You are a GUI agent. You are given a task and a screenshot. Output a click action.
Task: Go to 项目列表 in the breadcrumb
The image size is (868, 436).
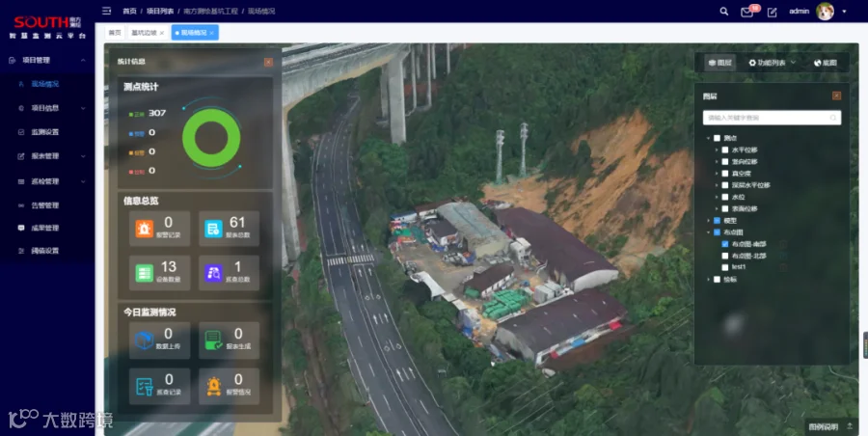point(160,11)
